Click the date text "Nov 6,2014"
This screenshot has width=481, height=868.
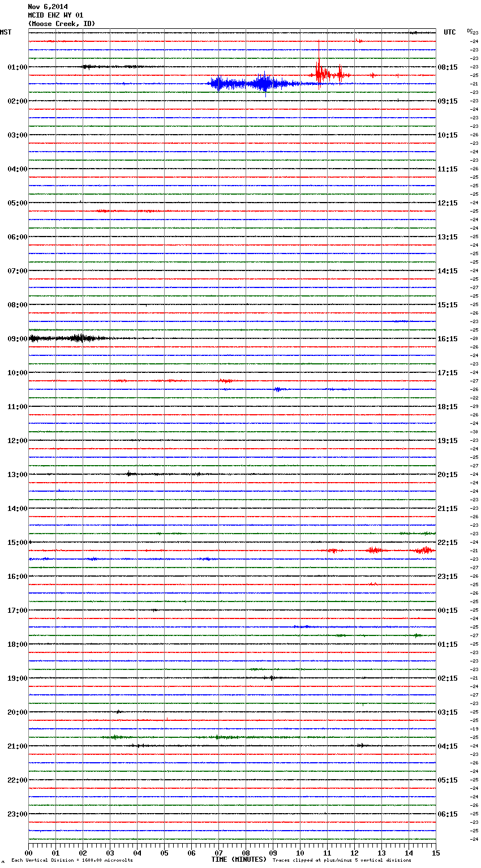tap(48, 7)
